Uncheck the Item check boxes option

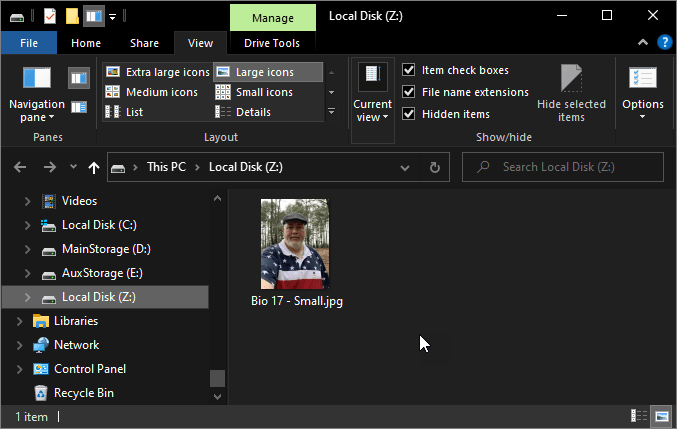click(409, 70)
